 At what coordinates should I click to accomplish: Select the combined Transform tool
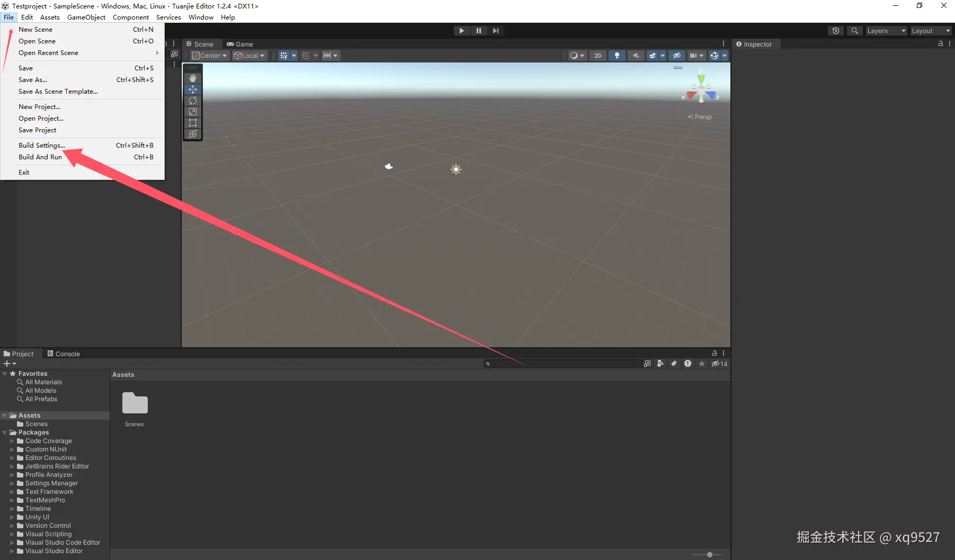click(193, 134)
